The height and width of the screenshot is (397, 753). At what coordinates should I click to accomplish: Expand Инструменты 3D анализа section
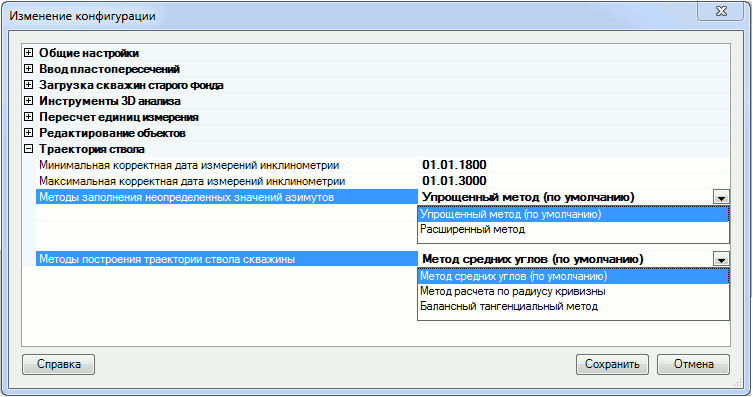coord(28,101)
